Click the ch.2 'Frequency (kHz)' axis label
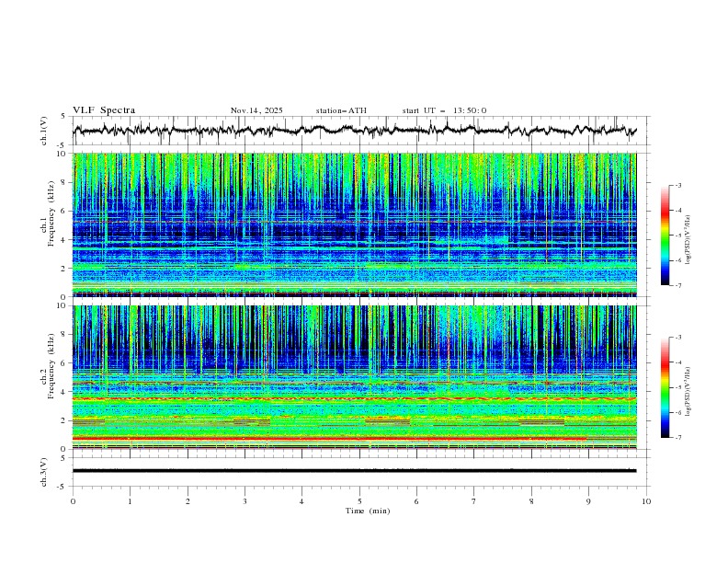The height and width of the screenshot is (563, 728). pyautogui.click(x=51, y=366)
